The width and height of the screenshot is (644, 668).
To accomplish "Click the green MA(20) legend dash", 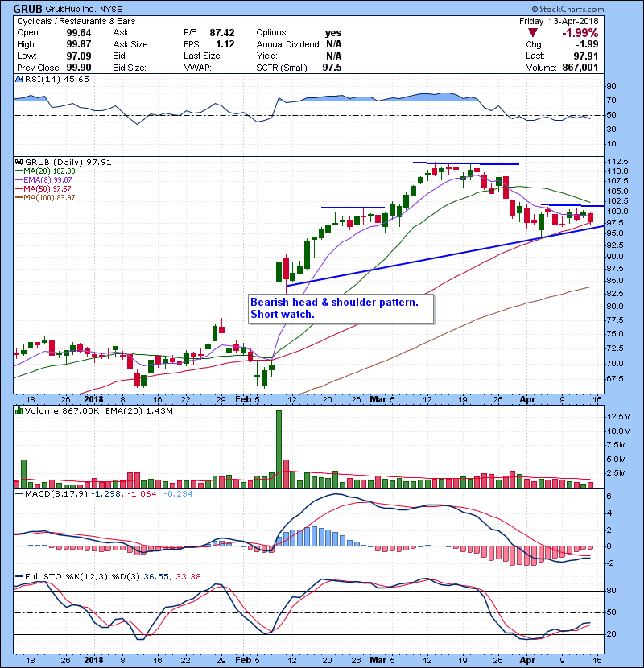I will 19,171.
